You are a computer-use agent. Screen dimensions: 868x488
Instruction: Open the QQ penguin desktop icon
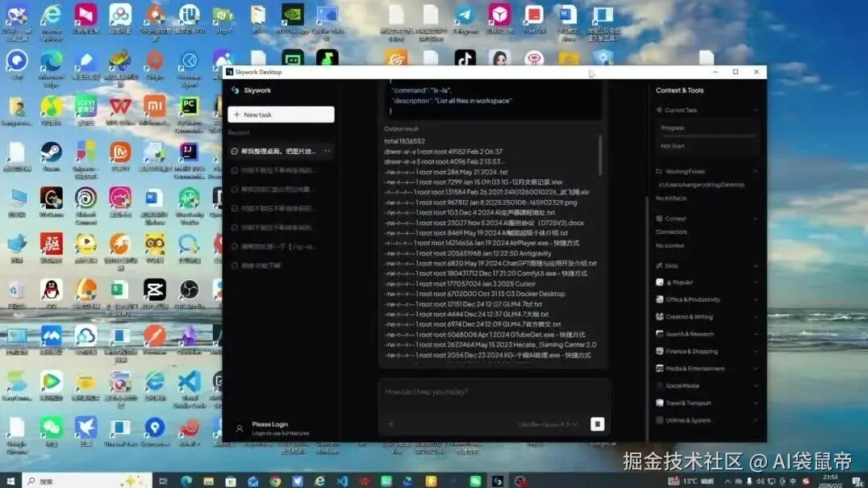(x=51, y=294)
